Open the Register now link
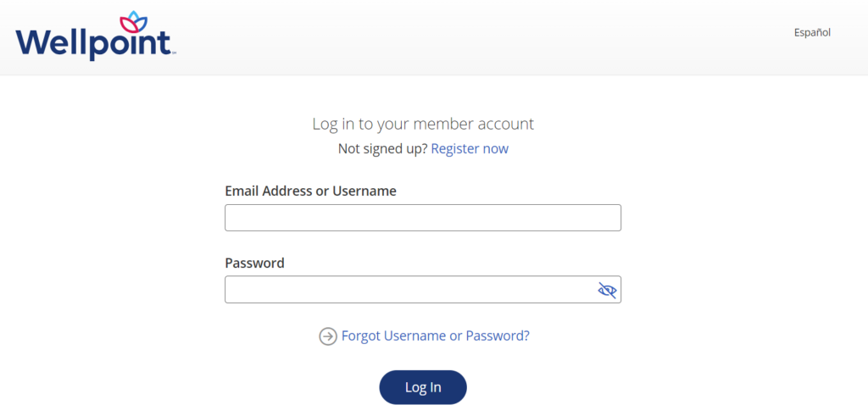This screenshot has width=868, height=416. (x=470, y=148)
